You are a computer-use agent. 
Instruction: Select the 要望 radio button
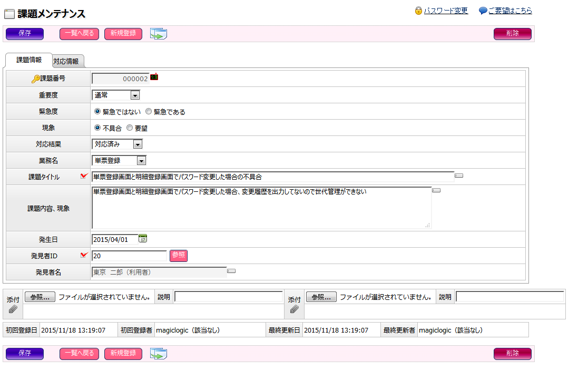click(130, 128)
